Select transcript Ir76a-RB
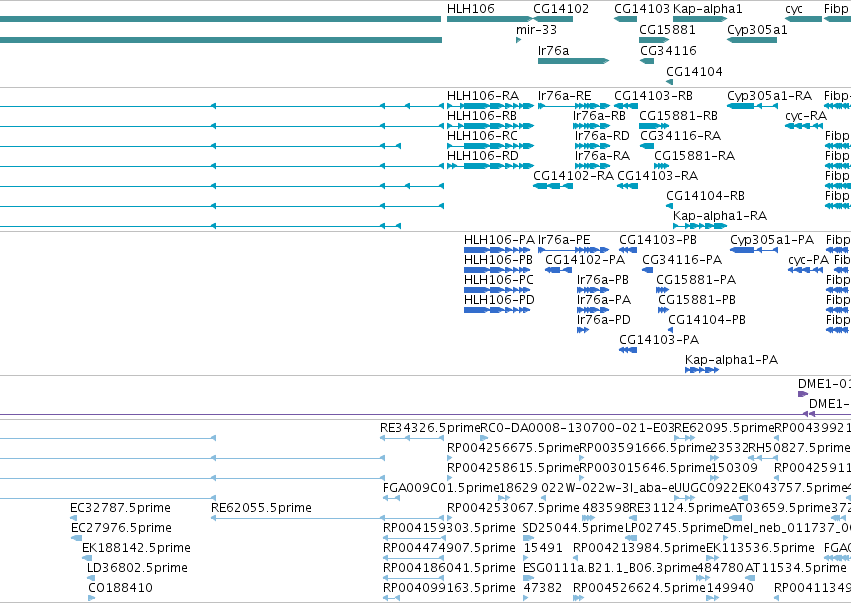The width and height of the screenshot is (851, 603). point(599,116)
